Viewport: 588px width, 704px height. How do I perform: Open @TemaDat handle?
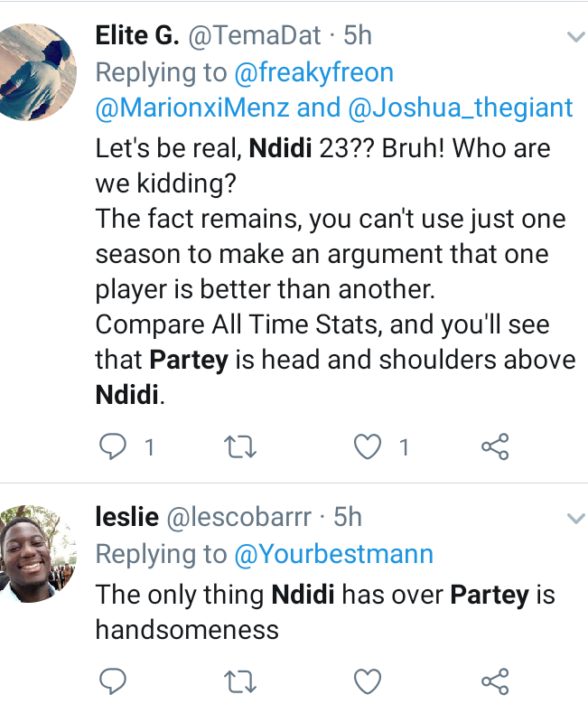[x=255, y=36]
